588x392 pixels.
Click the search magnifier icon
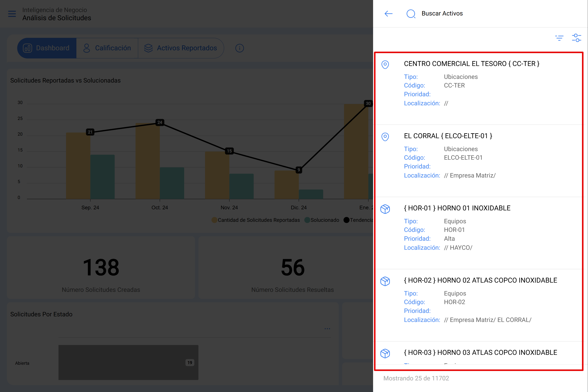pos(411,14)
